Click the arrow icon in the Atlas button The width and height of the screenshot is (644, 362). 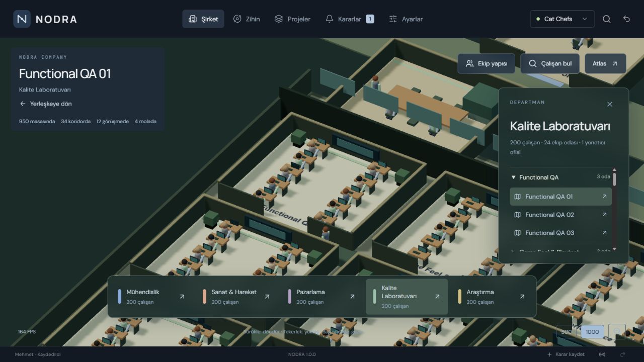[614, 64]
